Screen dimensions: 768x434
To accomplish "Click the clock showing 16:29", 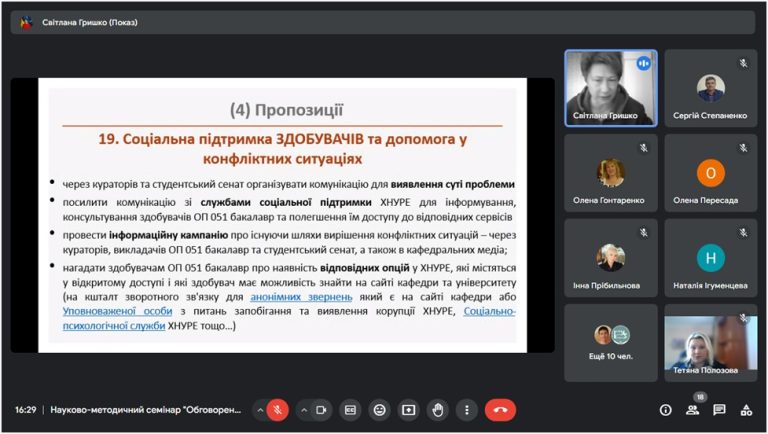I will tap(25, 410).
